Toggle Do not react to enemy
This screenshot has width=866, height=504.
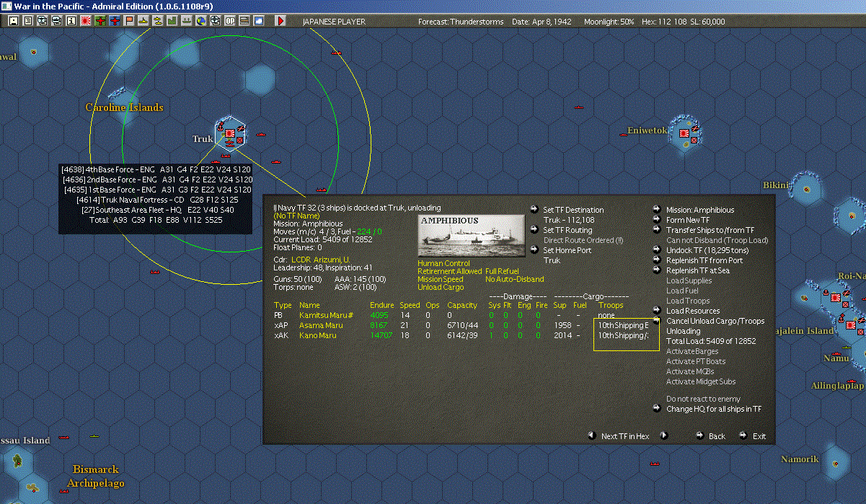pyautogui.click(x=703, y=399)
